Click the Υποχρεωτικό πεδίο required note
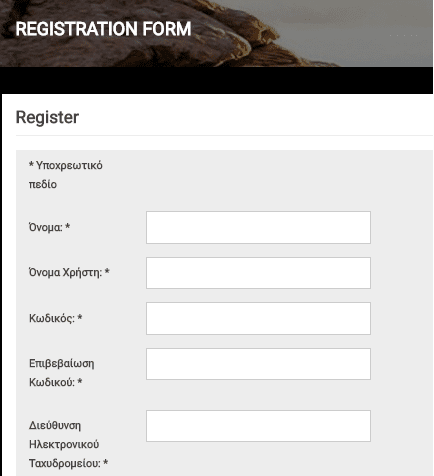The width and height of the screenshot is (434, 476). pyautogui.click(x=66, y=175)
